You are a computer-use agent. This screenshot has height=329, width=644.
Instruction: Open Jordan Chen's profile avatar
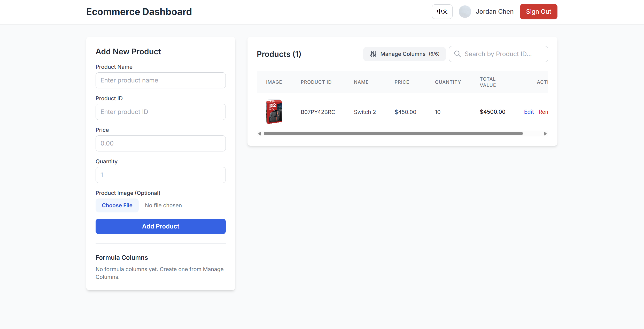[464, 11]
